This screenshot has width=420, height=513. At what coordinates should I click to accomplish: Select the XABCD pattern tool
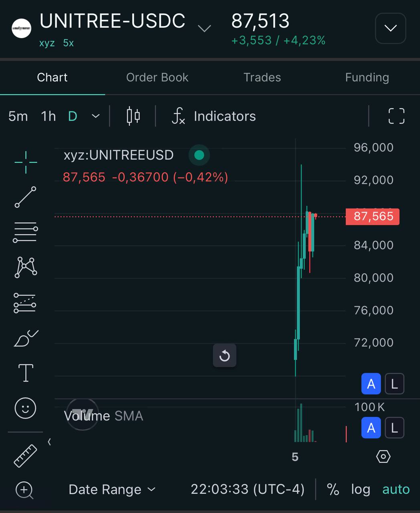point(26,267)
